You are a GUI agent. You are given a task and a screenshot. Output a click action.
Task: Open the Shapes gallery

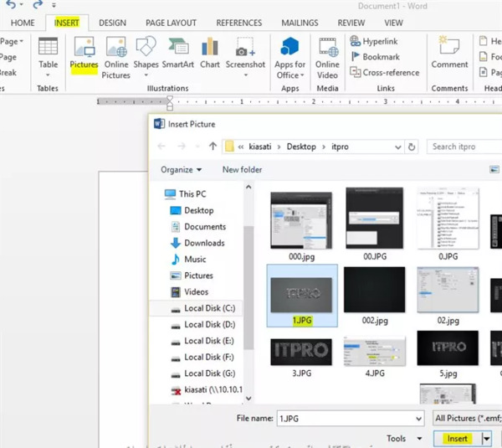(x=146, y=58)
